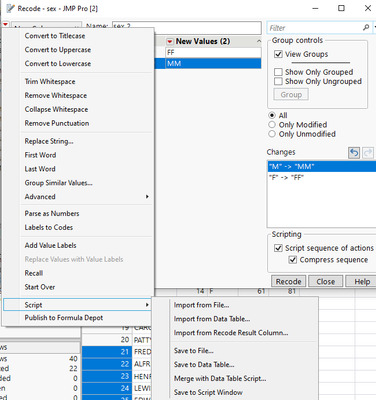
Task: Choose Parse as Numbers
Action: click(x=52, y=213)
